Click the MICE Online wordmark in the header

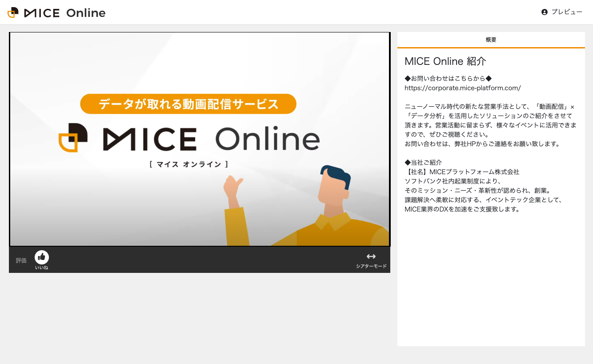pyautogui.click(x=65, y=13)
